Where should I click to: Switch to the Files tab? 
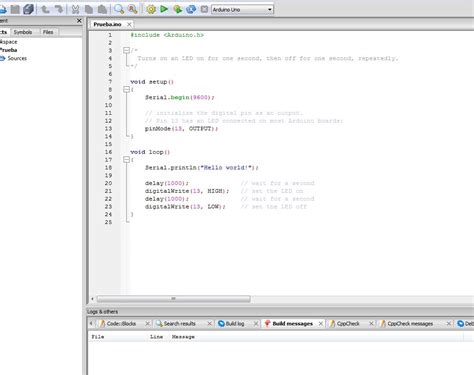pos(48,32)
